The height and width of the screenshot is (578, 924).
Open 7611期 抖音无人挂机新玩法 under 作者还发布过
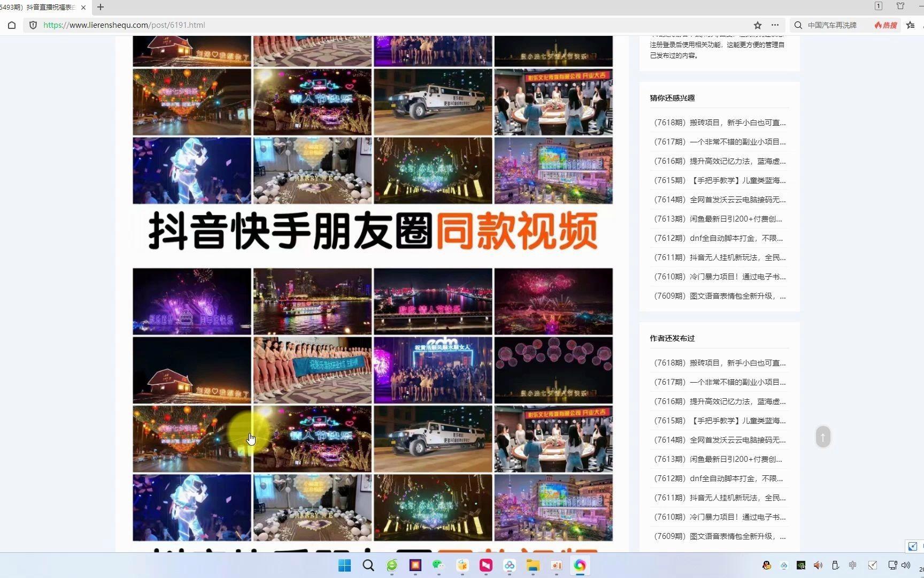(720, 498)
